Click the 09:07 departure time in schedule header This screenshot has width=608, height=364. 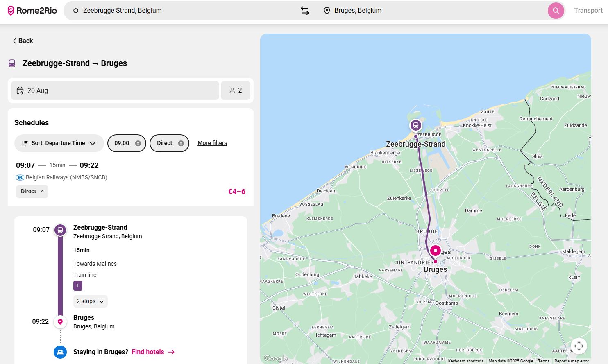25,165
